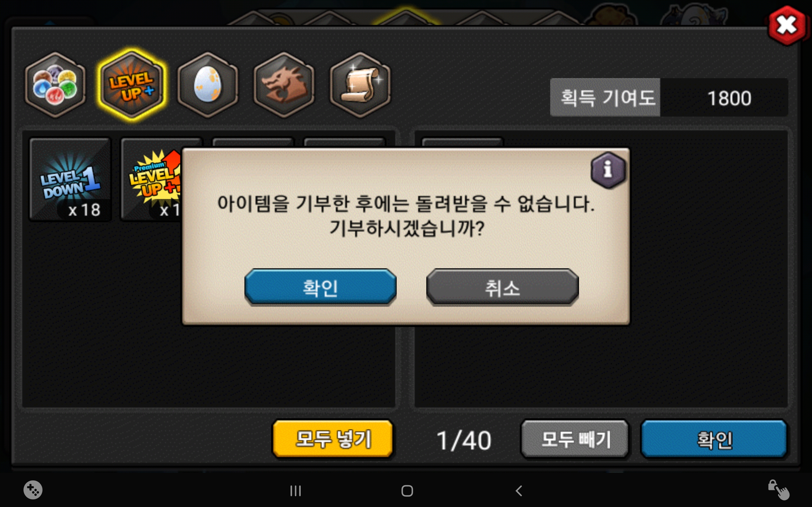Screen dimensions: 812x507
Task: Click the gray 모두 빼기 button
Action: pos(575,439)
